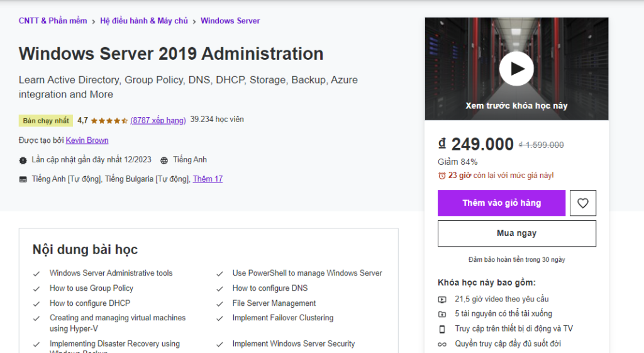Go to Hệ điều hành & Máy chủ category
Viewport: 644px width, 353px height.
click(x=144, y=21)
